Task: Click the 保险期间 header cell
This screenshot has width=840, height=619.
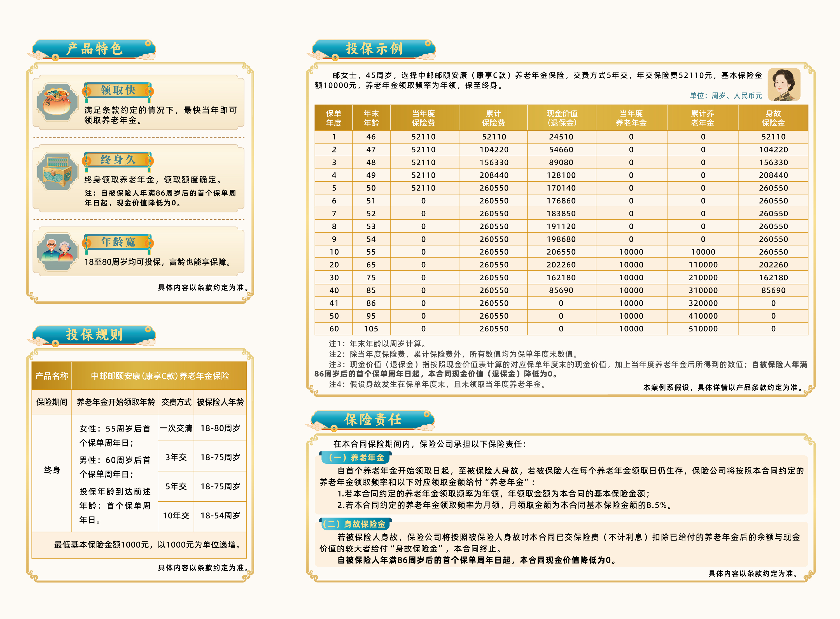Action: click(52, 402)
